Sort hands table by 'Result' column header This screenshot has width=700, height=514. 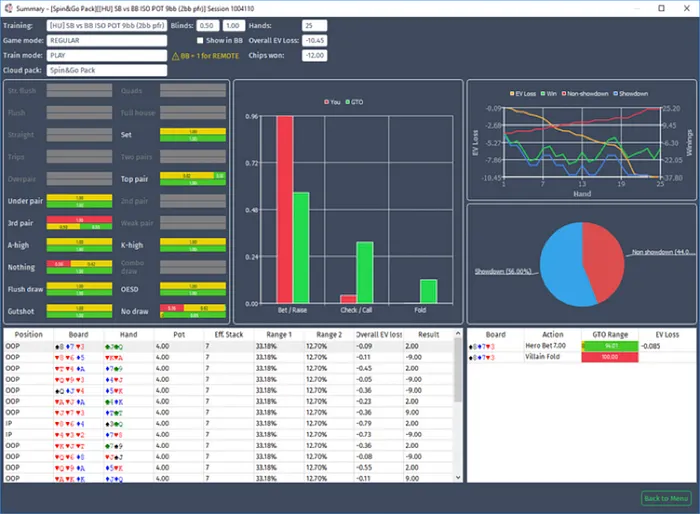pos(429,335)
